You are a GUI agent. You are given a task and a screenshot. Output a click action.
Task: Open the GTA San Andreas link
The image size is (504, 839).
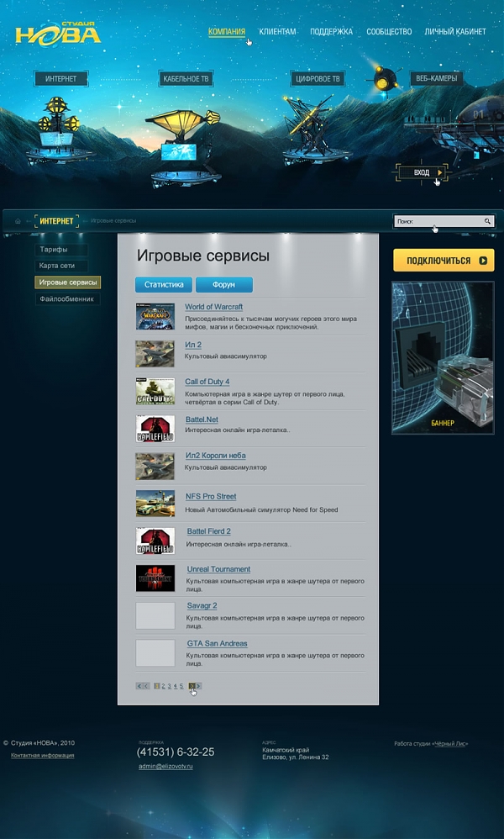pyautogui.click(x=217, y=644)
